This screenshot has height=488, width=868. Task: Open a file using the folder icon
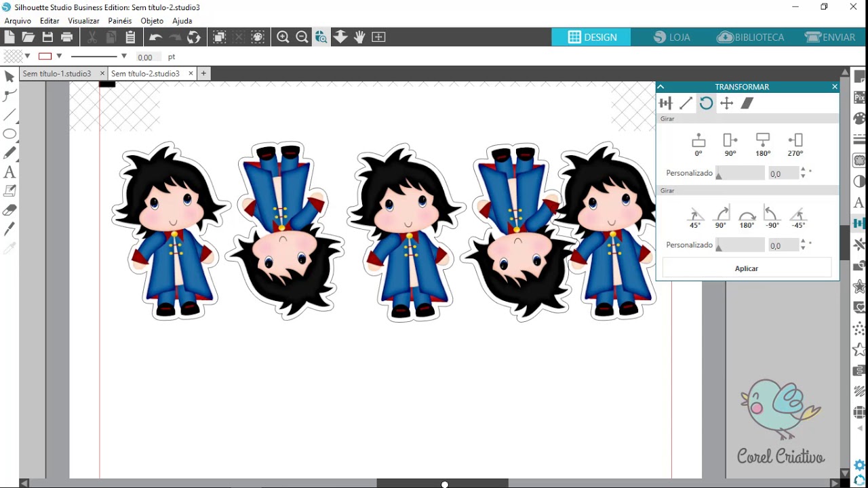28,37
